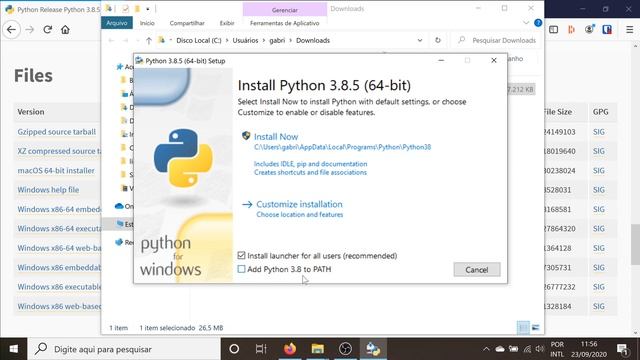Open Ferramentas de Aplicativo tab
The width and height of the screenshot is (640, 360).
(284, 23)
